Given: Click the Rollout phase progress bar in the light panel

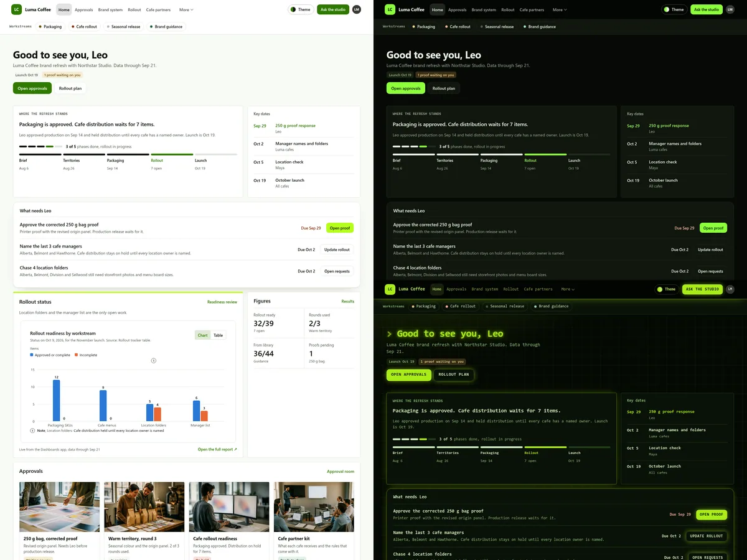Looking at the screenshot, I should click(172, 154).
